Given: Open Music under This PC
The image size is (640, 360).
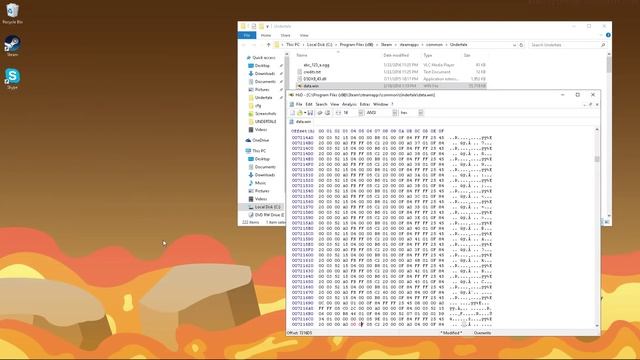Looking at the screenshot, I should click(260, 183).
